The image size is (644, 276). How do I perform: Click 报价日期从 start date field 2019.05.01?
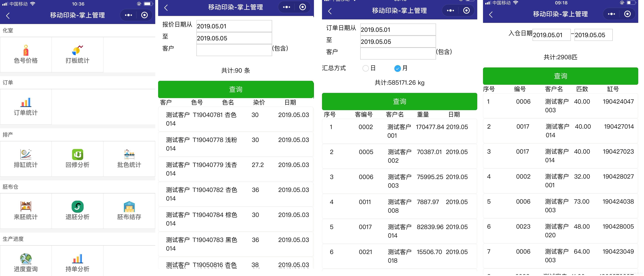coord(234,26)
